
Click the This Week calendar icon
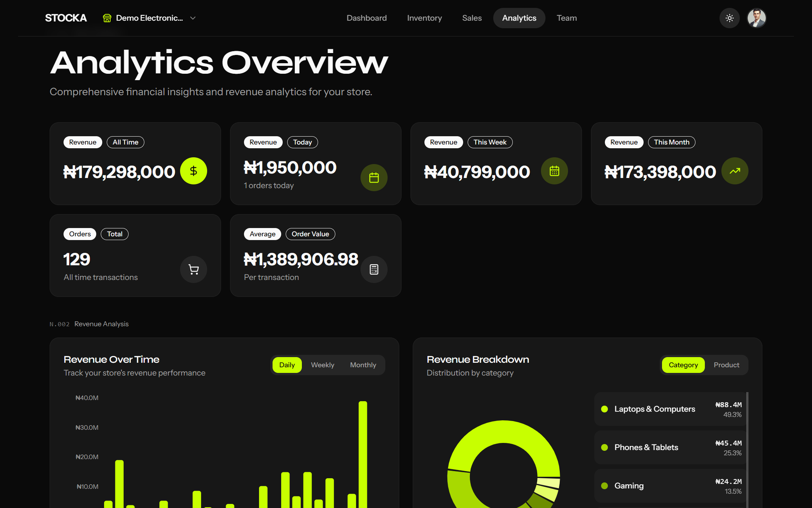pyautogui.click(x=554, y=171)
